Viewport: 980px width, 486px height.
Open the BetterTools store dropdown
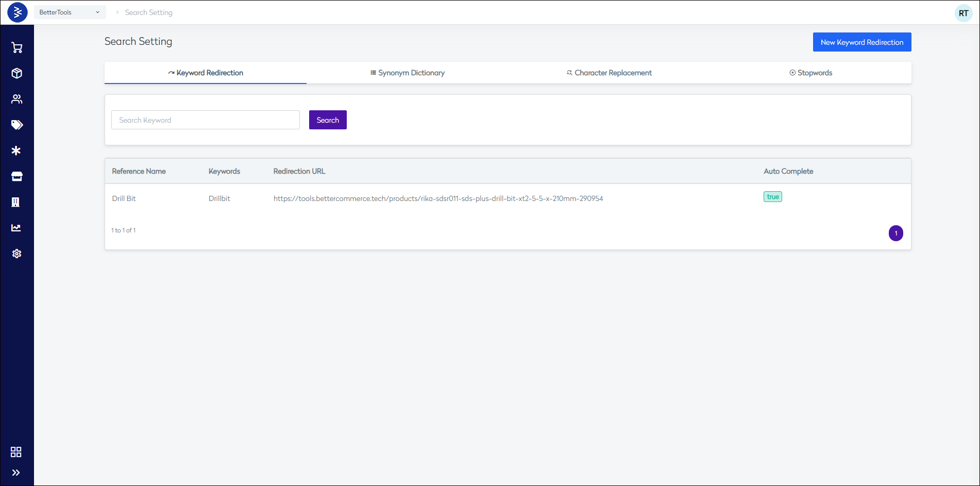70,12
